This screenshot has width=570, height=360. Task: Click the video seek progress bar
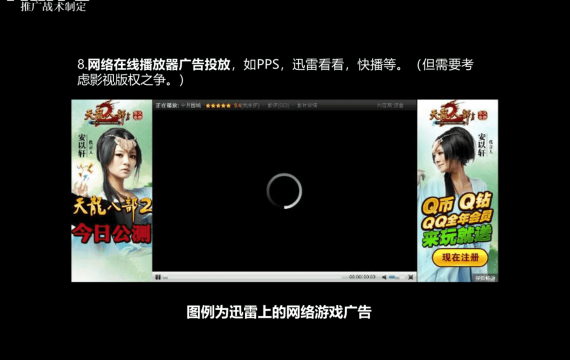click(x=254, y=277)
